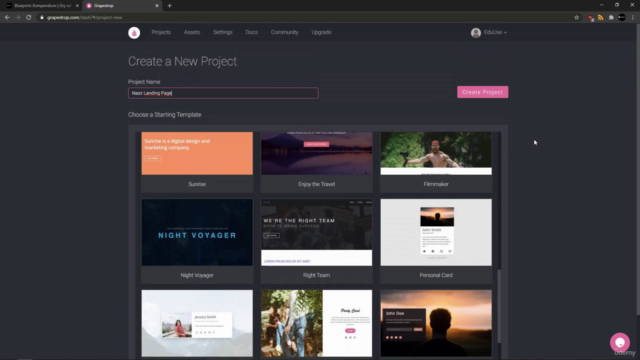Bookmark page with the star icon
640x360 pixels.
click(x=576, y=18)
